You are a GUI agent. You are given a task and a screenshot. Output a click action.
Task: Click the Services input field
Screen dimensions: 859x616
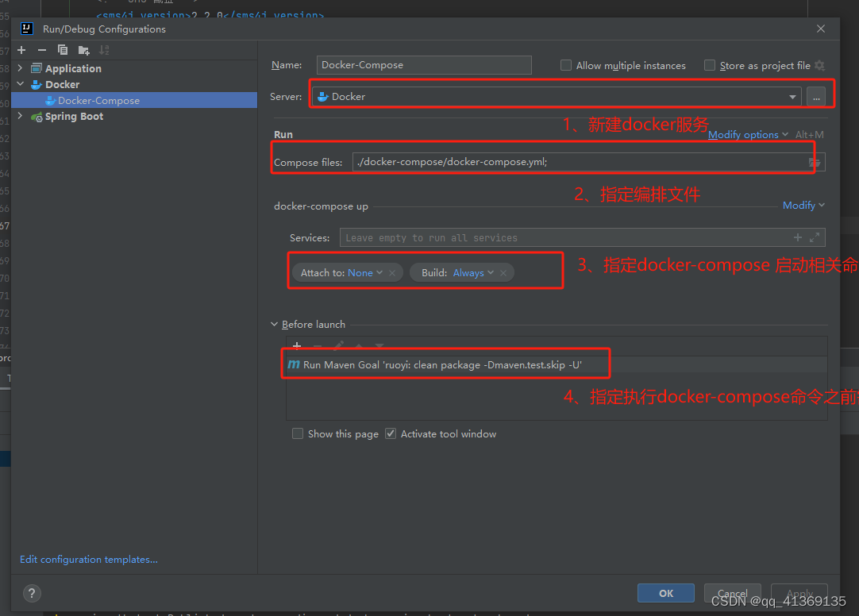coord(556,237)
